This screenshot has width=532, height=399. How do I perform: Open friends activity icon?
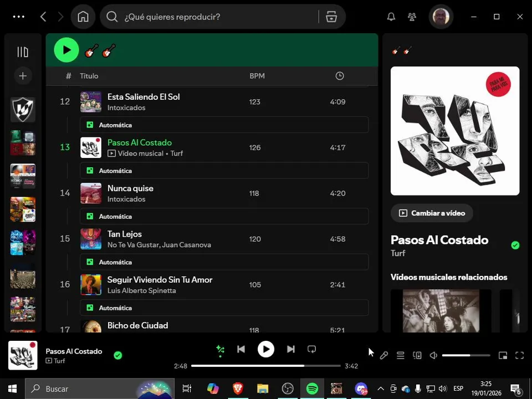(412, 17)
